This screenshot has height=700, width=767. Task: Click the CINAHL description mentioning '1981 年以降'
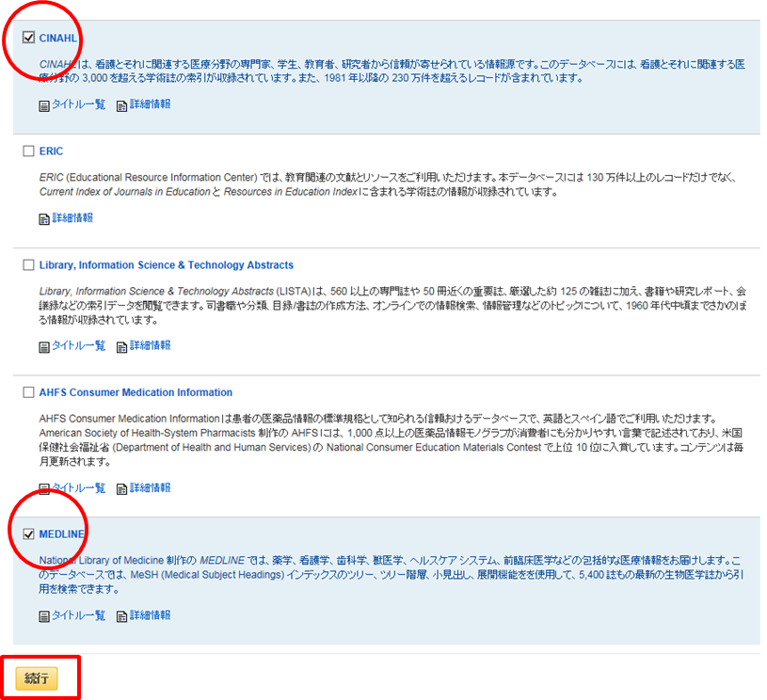392,72
